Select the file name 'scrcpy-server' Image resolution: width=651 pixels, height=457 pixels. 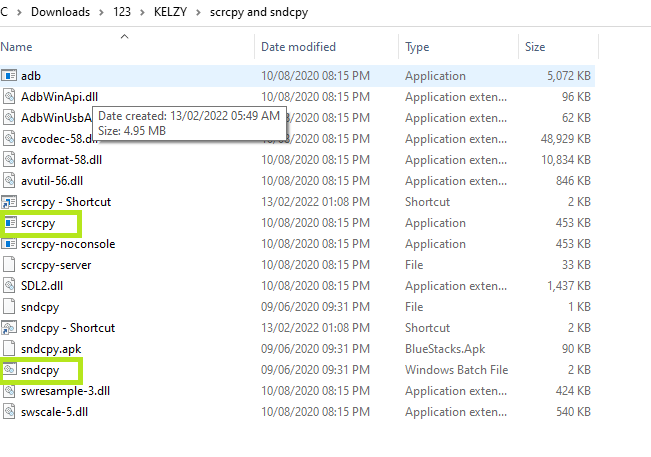(56, 265)
